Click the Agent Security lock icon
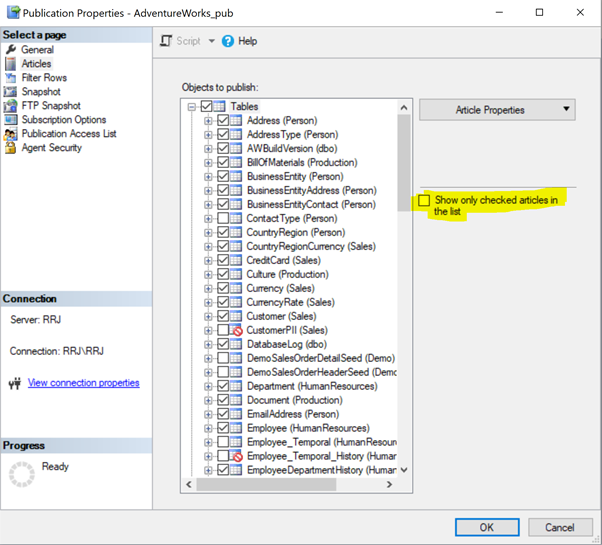The image size is (602, 545). point(10,148)
